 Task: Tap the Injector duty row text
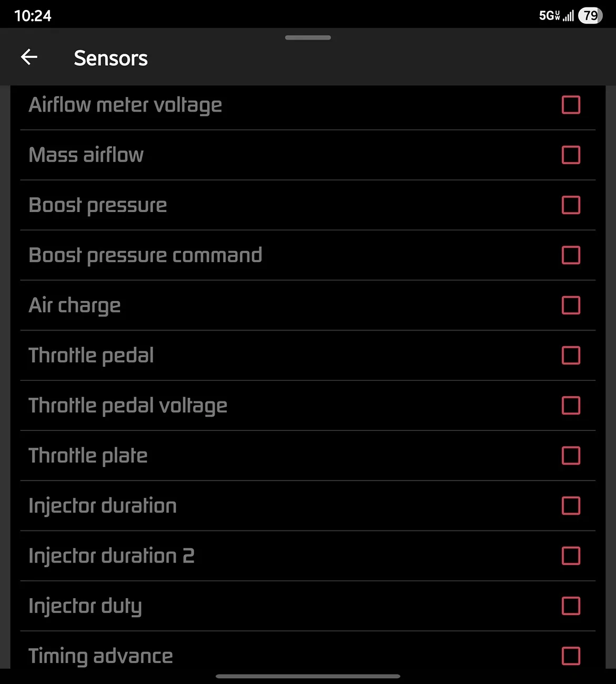(85, 606)
